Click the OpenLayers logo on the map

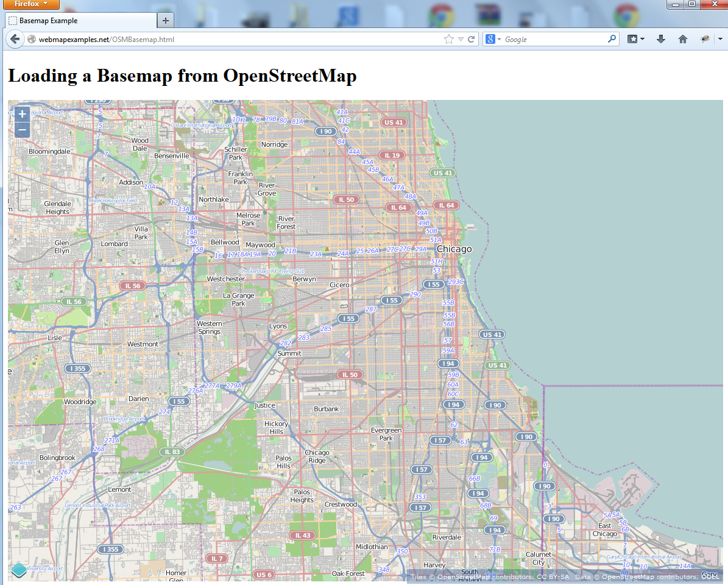click(18, 570)
